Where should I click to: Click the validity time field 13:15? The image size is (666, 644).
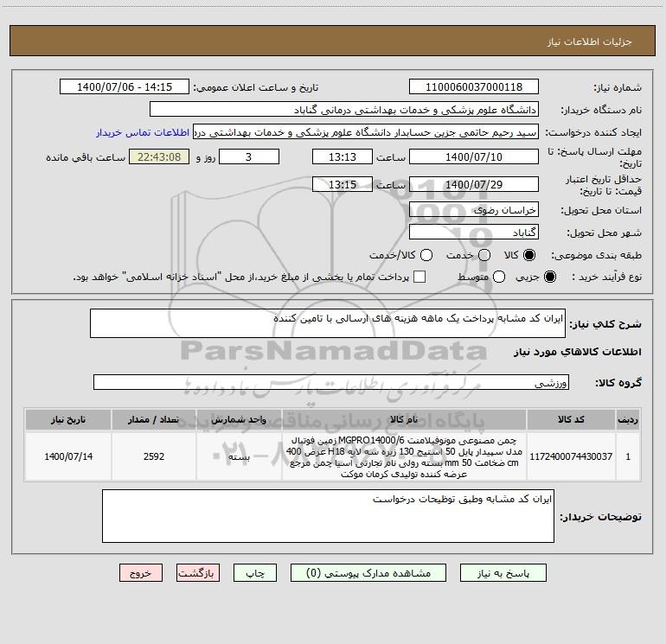[343, 184]
